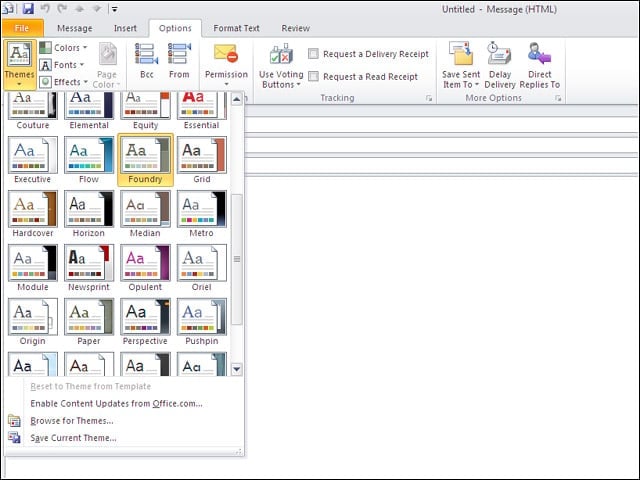Apply the Newsprint theme
640x480 pixels.
coord(89,268)
